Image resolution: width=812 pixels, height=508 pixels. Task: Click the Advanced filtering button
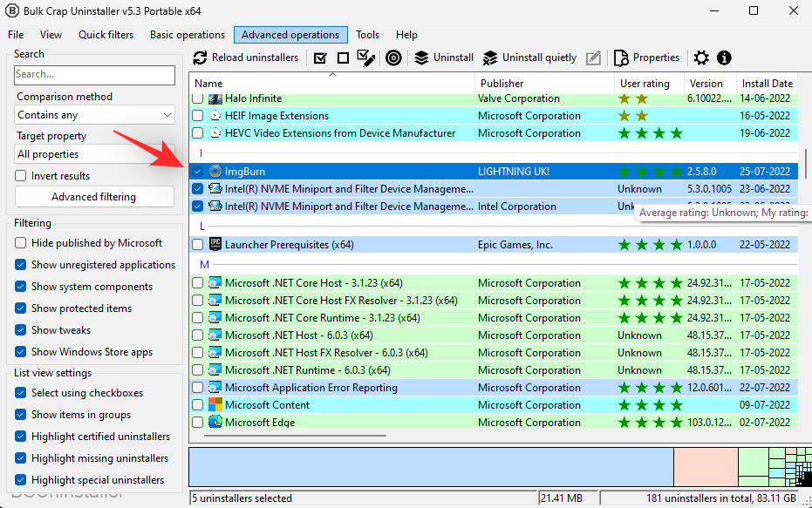tap(93, 196)
